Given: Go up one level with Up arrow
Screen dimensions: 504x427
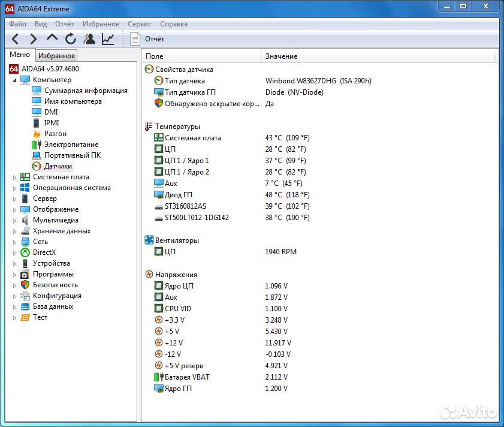Looking at the screenshot, I should coord(52,39).
